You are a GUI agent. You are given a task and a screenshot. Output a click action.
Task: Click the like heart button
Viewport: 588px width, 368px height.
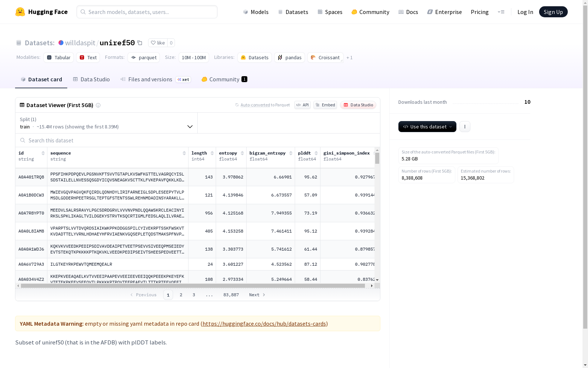158,43
